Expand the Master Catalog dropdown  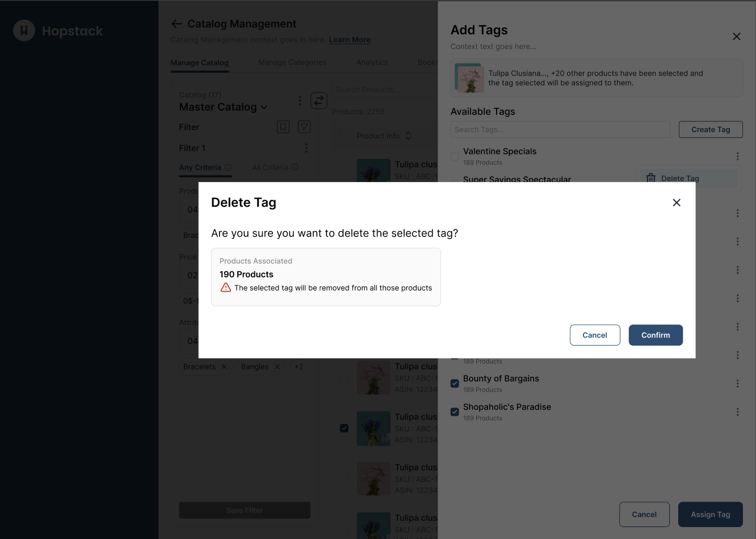(x=264, y=107)
